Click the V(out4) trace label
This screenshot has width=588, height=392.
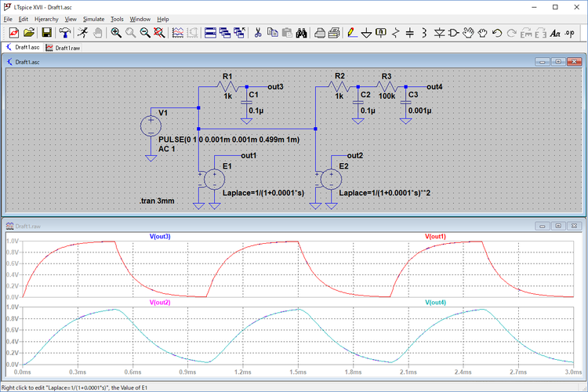click(x=436, y=302)
